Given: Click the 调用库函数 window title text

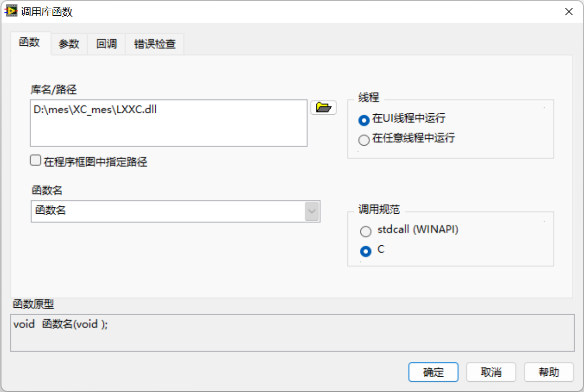Looking at the screenshot, I should click(46, 11).
